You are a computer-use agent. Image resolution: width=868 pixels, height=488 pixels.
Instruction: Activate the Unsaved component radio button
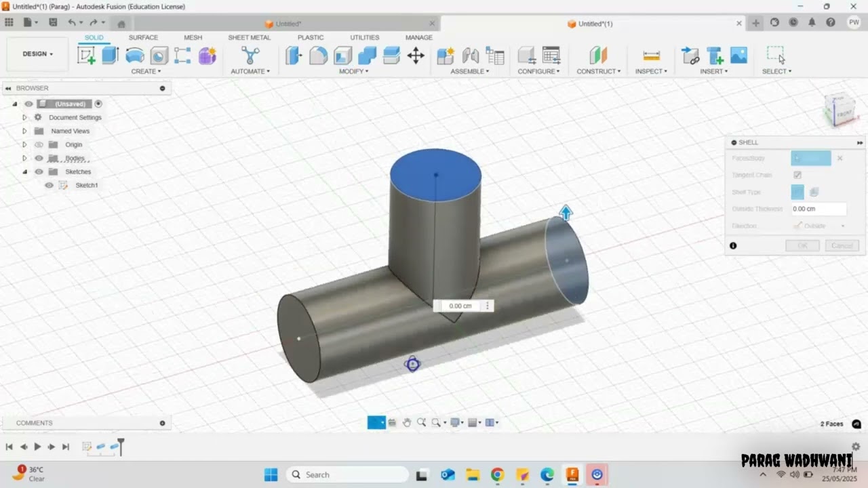[x=98, y=104]
